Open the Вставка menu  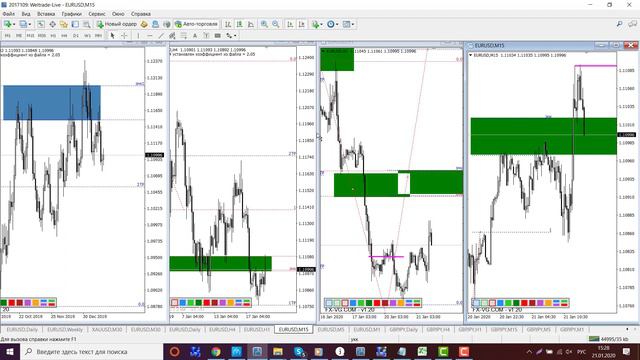(x=46, y=14)
